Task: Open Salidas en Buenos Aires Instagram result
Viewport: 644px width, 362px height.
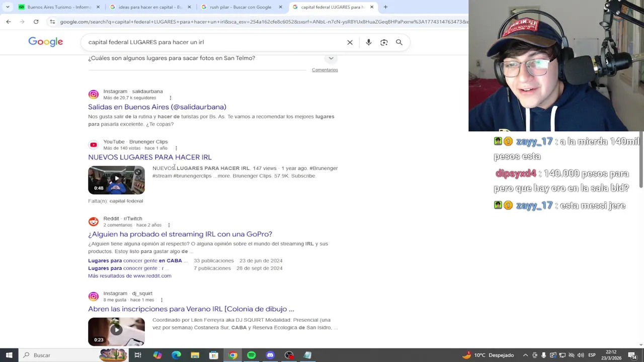Action: pyautogui.click(x=157, y=107)
